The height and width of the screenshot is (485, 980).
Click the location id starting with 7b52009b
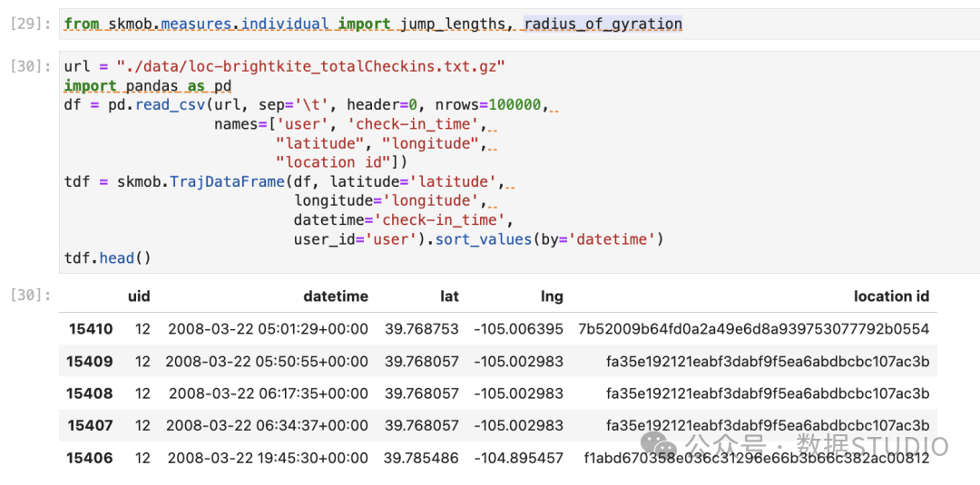pos(754,328)
